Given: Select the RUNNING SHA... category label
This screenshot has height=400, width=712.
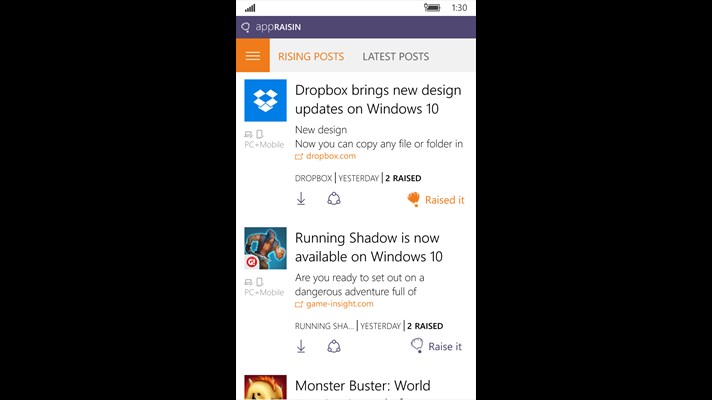Looking at the screenshot, I should coord(324,326).
